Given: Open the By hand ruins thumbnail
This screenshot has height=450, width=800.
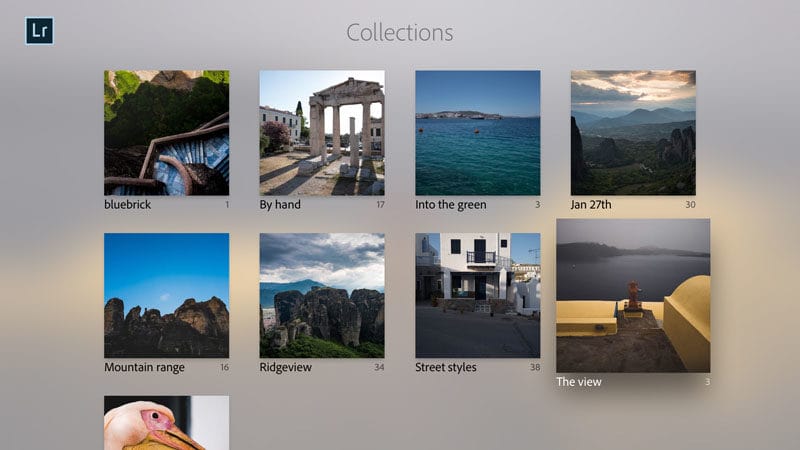Looking at the screenshot, I should click(x=322, y=132).
